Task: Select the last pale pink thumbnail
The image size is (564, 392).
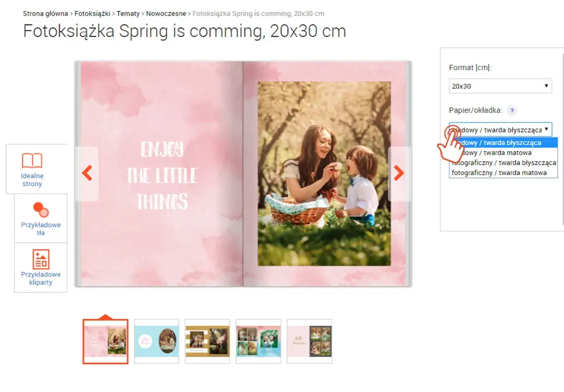Action: click(310, 341)
